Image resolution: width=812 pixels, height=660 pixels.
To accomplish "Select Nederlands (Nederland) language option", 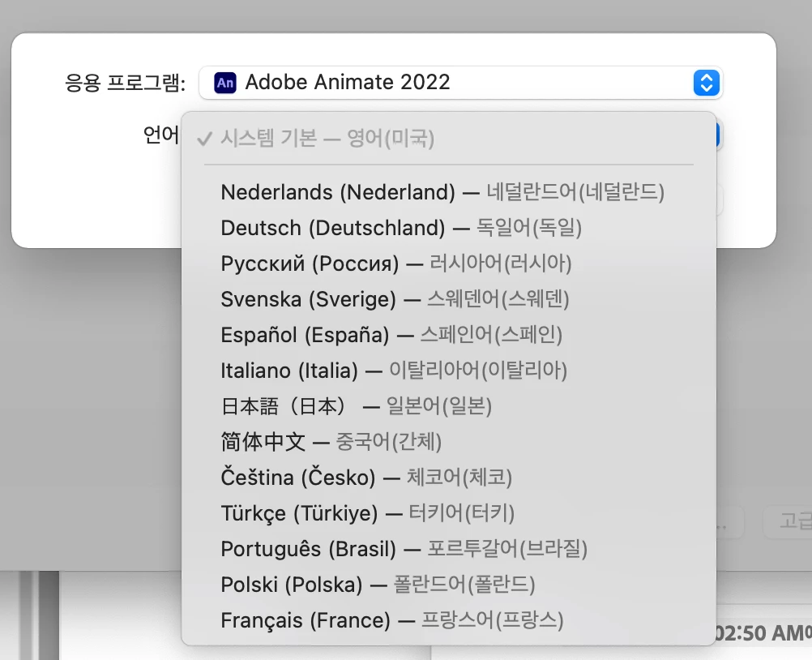I will [448, 192].
